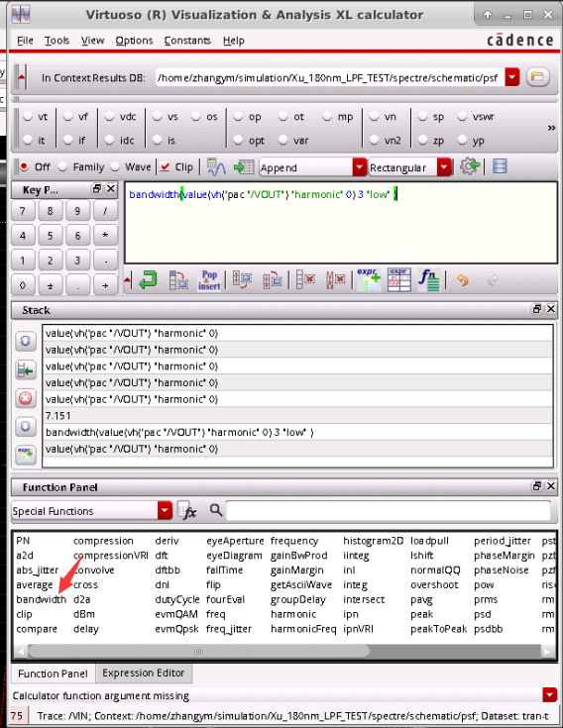The image size is (563, 728).
Task: Open the results DB path dropdown arrow
Action: point(512,77)
